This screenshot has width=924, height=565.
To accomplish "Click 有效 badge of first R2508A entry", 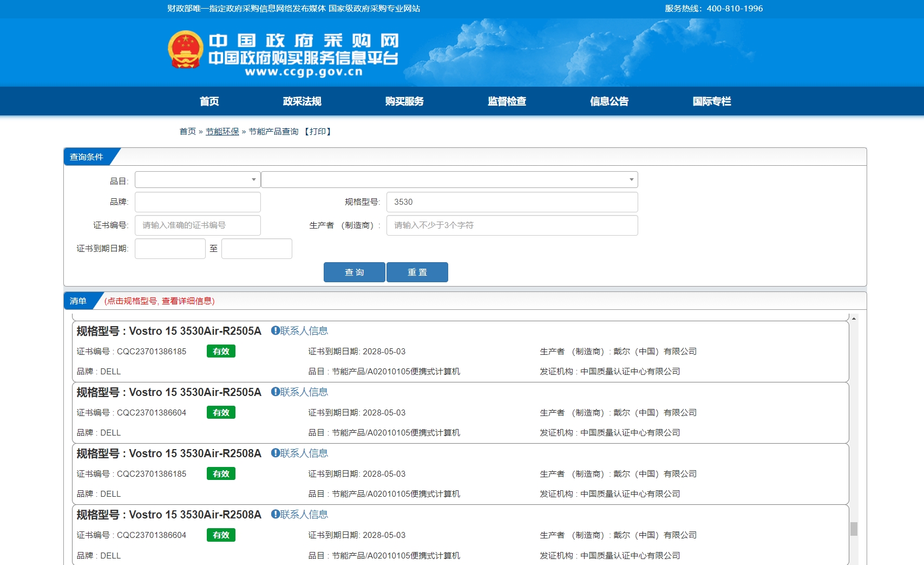I will click(221, 474).
